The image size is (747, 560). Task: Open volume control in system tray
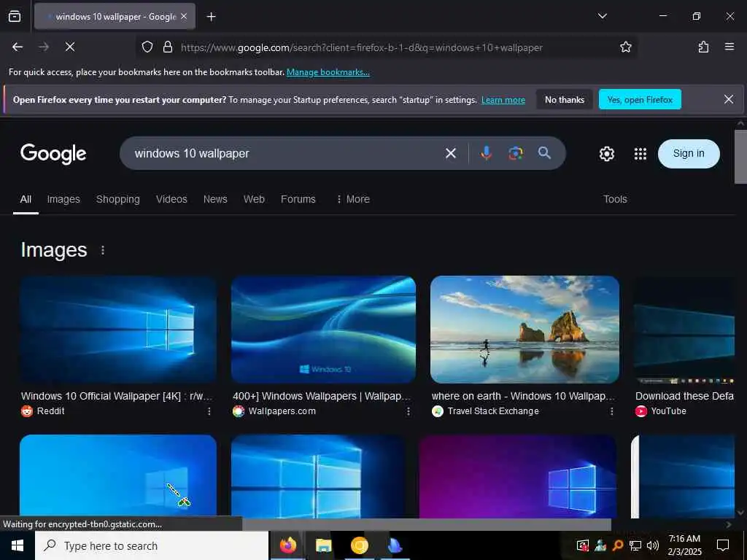(653, 545)
